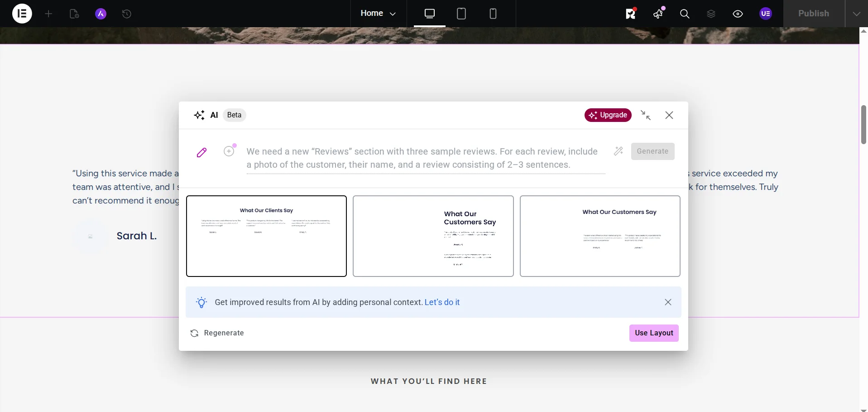Open the Publish options chevron
The height and width of the screenshot is (412, 868).
[856, 14]
